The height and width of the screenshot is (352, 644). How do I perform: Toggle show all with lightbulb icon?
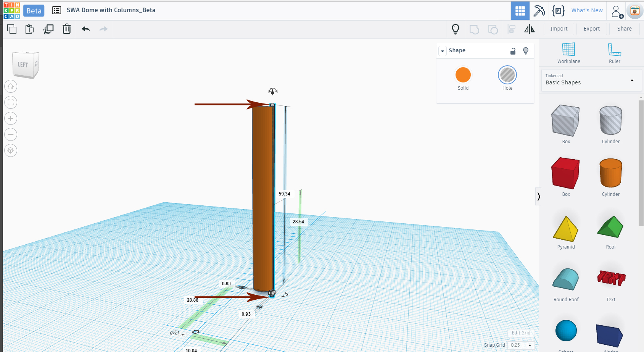tap(456, 29)
